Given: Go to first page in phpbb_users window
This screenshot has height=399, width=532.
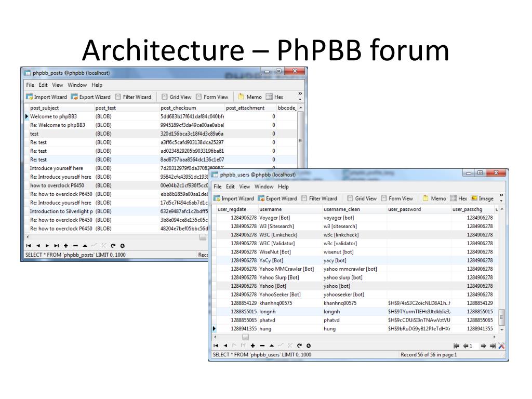Looking at the screenshot, I should click(x=456, y=345).
